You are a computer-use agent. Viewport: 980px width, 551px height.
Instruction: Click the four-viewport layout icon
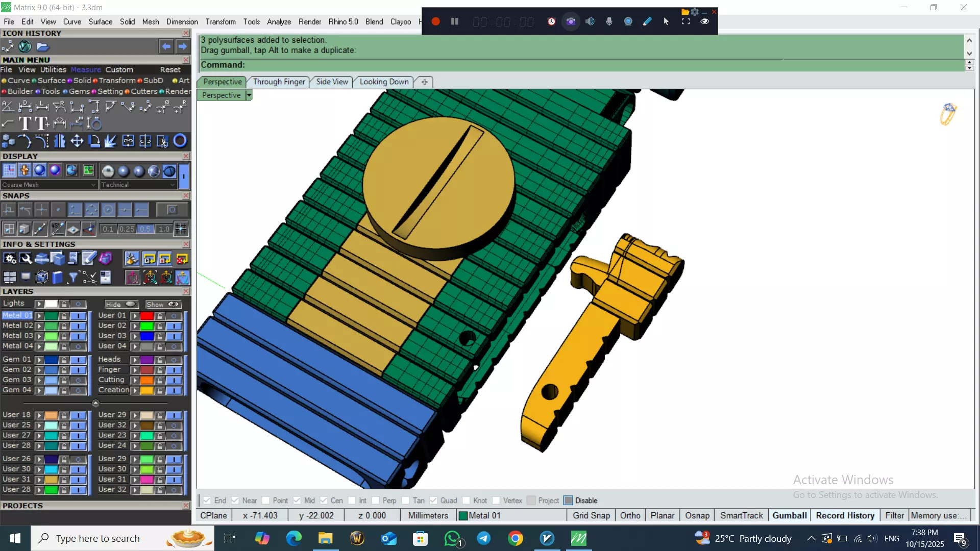[x=10, y=277]
